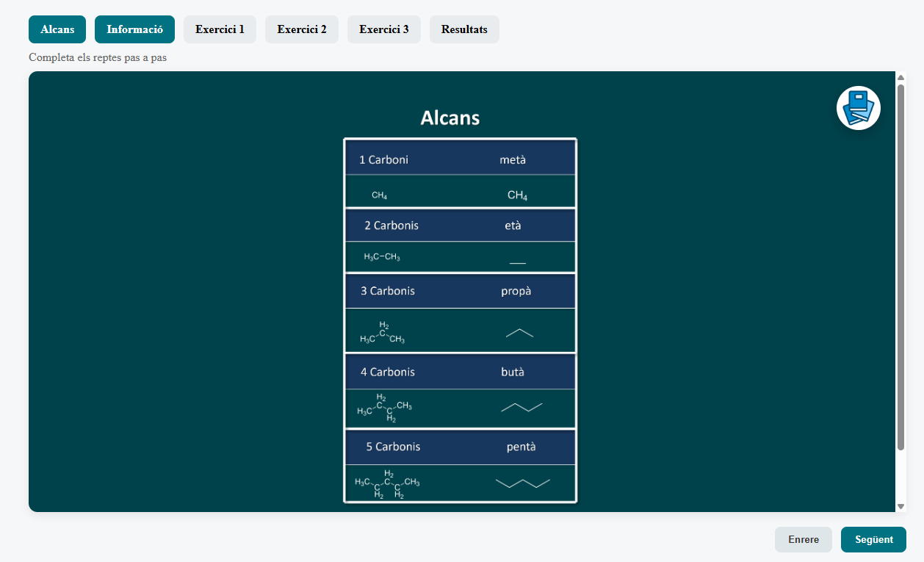The height and width of the screenshot is (562, 924).
Task: Open the flashcards book icon
Action: [859, 108]
